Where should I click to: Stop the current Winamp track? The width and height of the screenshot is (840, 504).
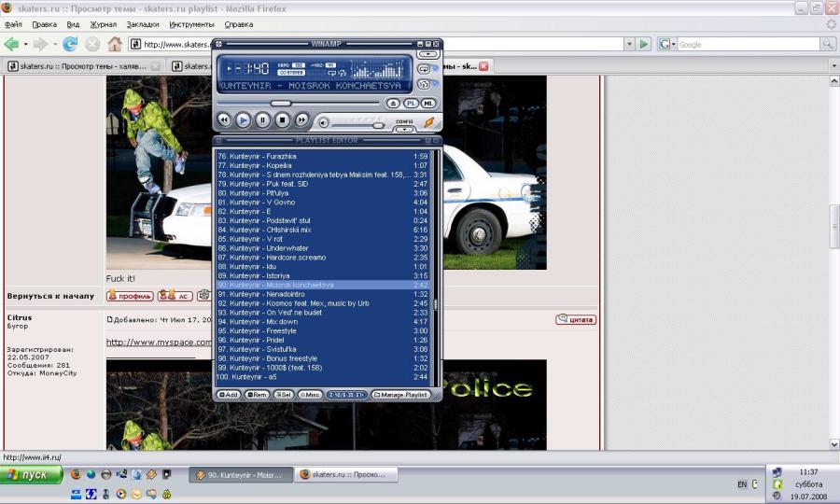(x=283, y=120)
